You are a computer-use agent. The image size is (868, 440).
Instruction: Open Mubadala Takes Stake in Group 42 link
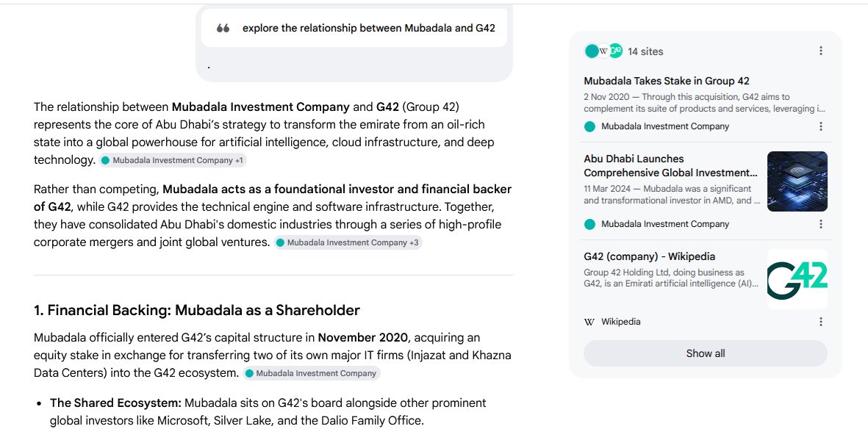[667, 81]
